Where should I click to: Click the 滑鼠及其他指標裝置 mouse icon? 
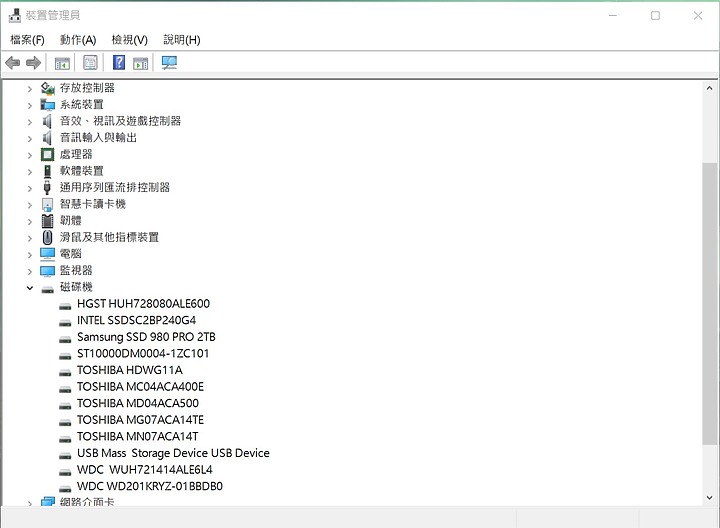coord(47,237)
